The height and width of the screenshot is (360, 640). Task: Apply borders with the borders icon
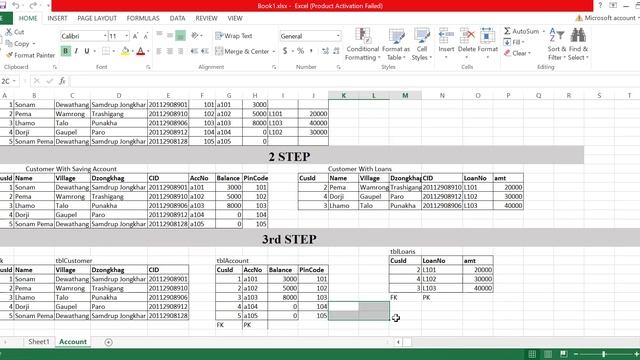(x=106, y=51)
